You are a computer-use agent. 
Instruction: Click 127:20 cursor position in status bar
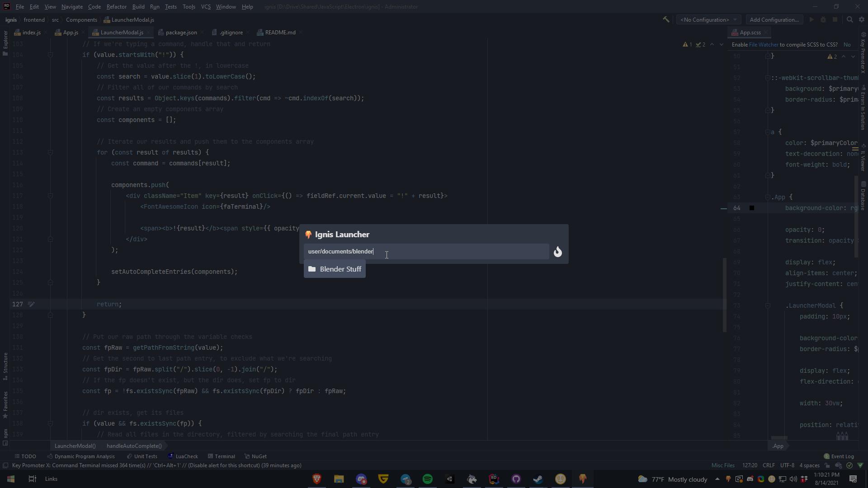tap(750, 465)
